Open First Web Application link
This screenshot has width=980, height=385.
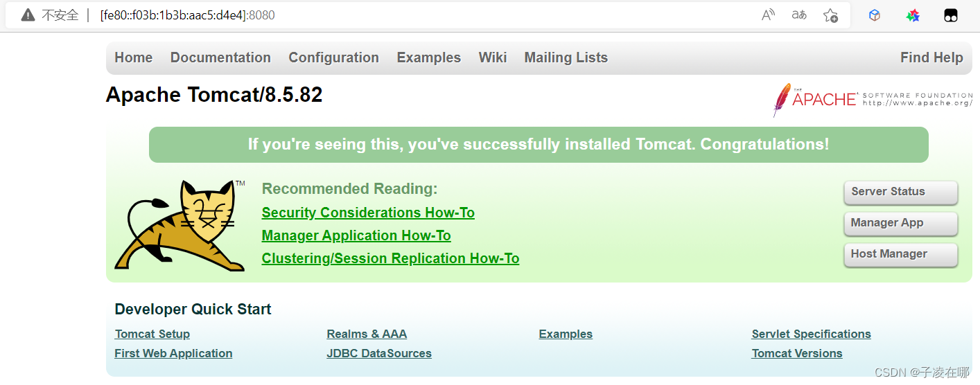click(173, 353)
